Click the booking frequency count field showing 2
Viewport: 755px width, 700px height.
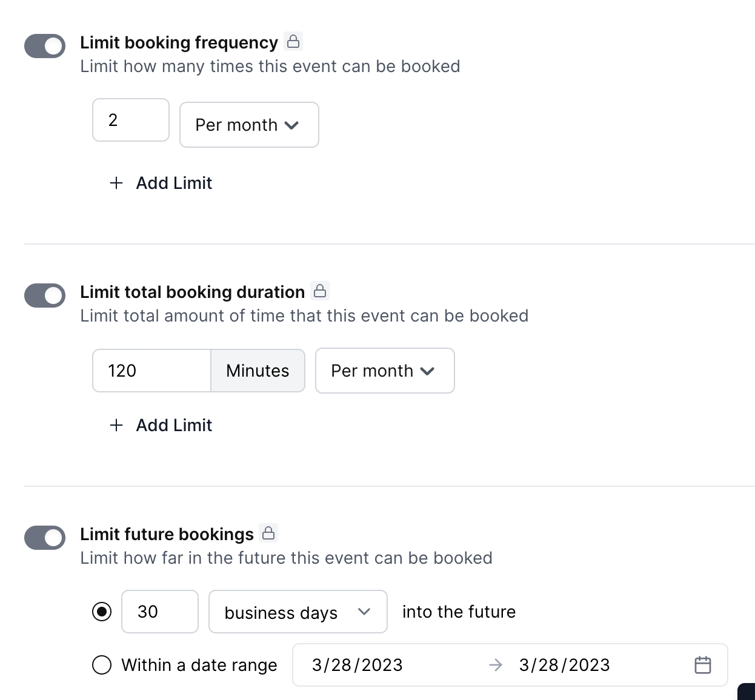click(x=130, y=120)
